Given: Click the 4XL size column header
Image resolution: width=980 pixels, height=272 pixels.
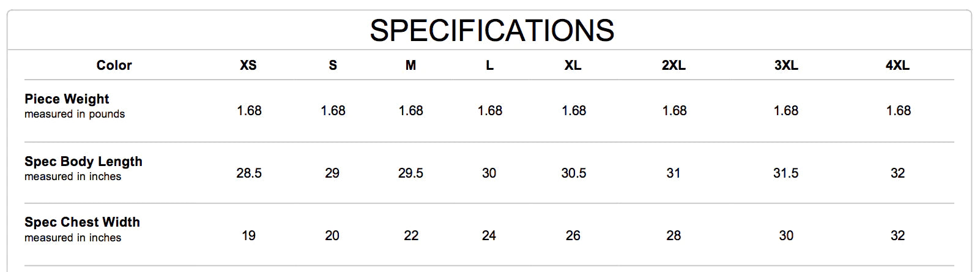Looking at the screenshot, I should pyautogui.click(x=897, y=66).
